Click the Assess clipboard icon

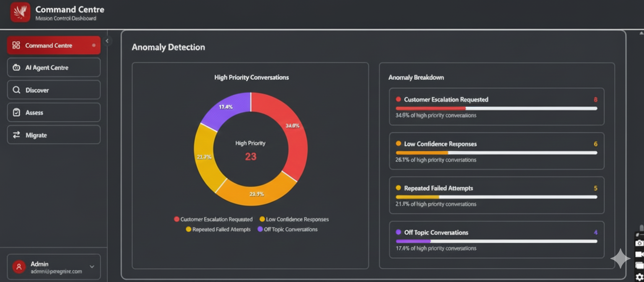pos(17,112)
